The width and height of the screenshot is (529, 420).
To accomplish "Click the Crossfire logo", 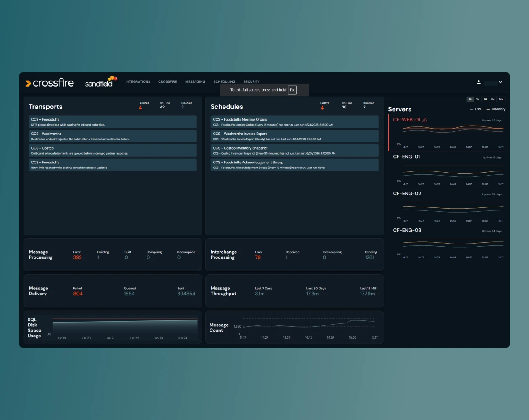I will pos(50,83).
